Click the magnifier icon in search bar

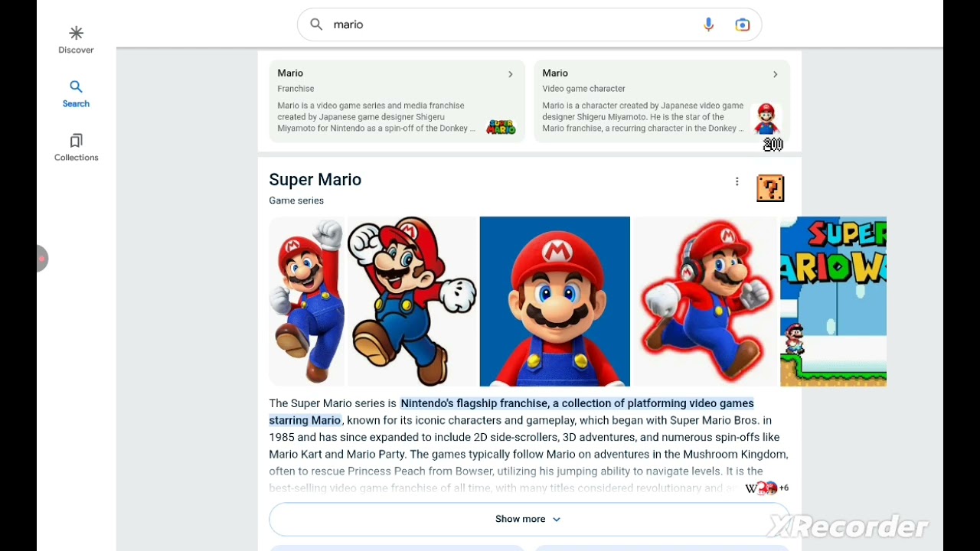click(x=316, y=24)
